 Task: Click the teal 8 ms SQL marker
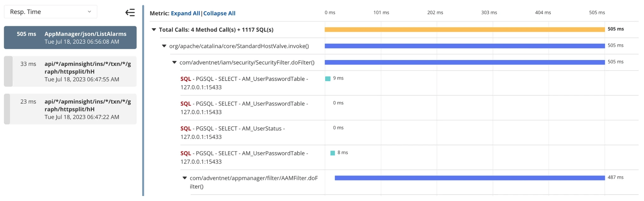coord(332,153)
